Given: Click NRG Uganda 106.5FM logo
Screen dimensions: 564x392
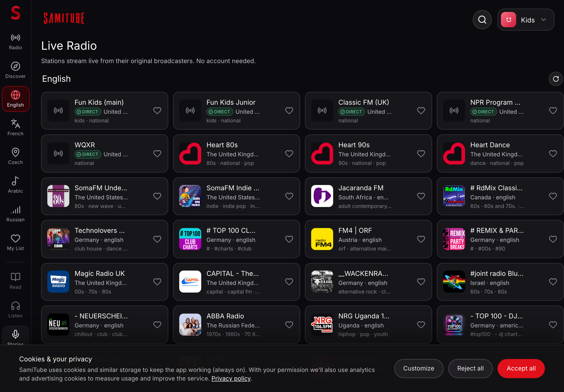Looking at the screenshot, I should (322, 324).
